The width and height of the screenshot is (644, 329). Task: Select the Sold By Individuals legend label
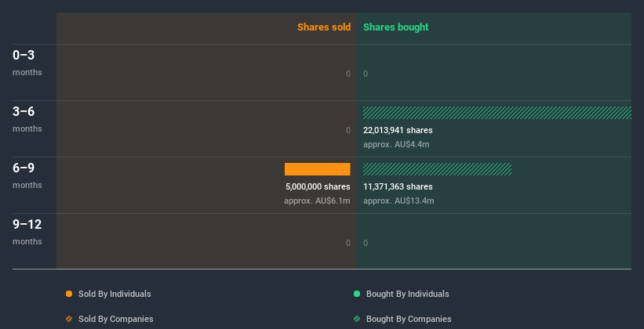(115, 294)
